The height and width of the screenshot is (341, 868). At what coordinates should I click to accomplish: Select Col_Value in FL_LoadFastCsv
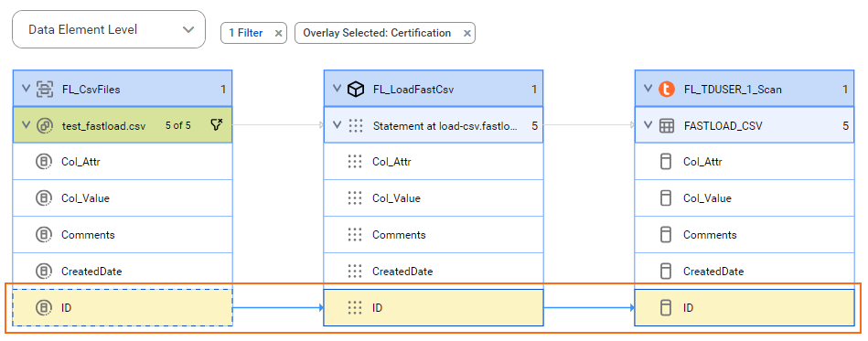pyautogui.click(x=434, y=198)
